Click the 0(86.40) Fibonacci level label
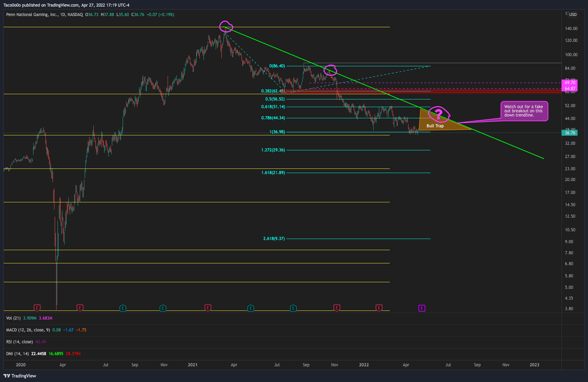Viewport: 588px width, 382px height. tap(277, 66)
